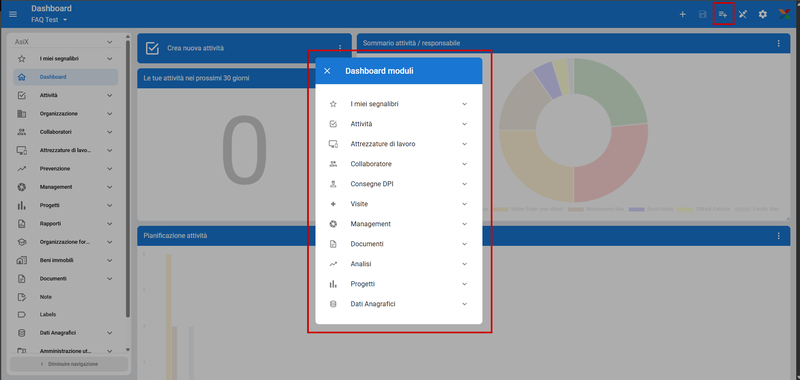Click the monitor icon beside Attrezzature di lavoro in dialog
Viewport: 800px width, 380px height.
[333, 144]
